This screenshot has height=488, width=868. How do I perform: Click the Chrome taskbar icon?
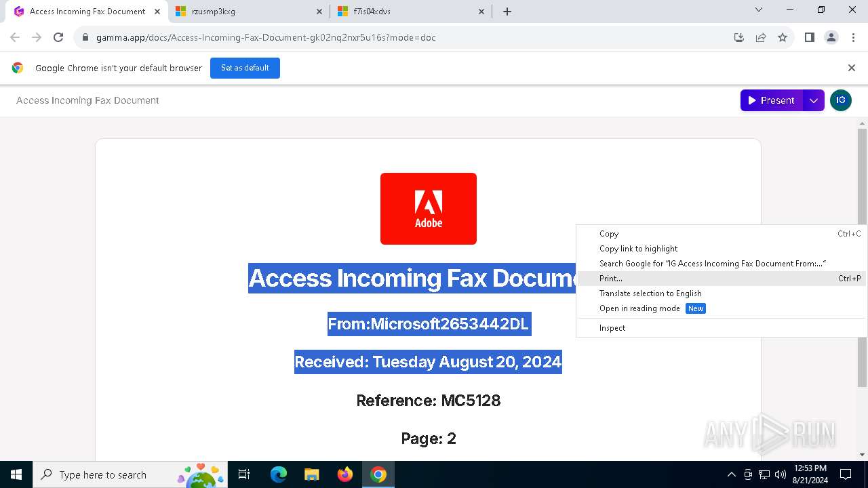[378, 474]
